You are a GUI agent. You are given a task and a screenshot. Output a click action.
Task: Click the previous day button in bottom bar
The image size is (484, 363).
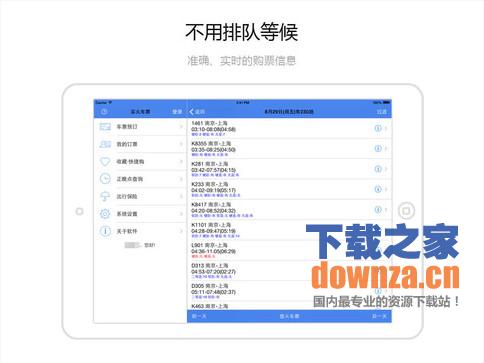[x=199, y=316]
